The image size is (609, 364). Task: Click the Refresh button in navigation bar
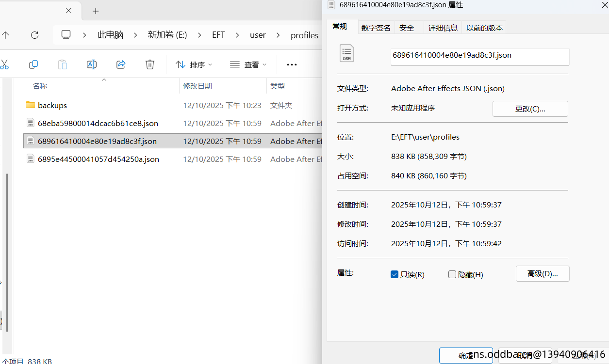(x=34, y=35)
